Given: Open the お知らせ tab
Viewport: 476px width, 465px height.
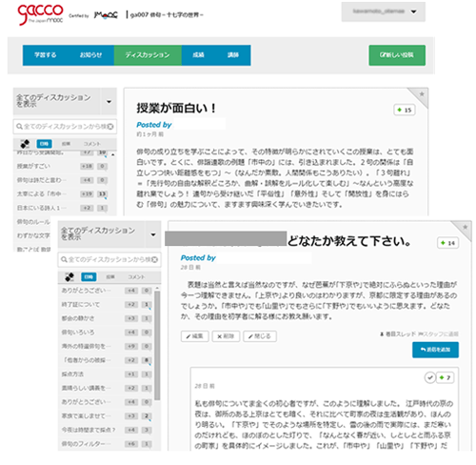Looking at the screenshot, I should [x=90, y=55].
